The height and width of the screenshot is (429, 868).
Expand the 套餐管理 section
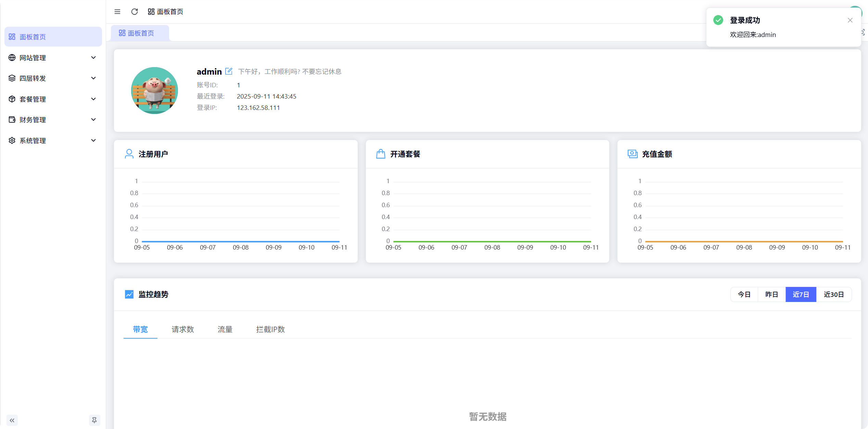click(x=53, y=99)
